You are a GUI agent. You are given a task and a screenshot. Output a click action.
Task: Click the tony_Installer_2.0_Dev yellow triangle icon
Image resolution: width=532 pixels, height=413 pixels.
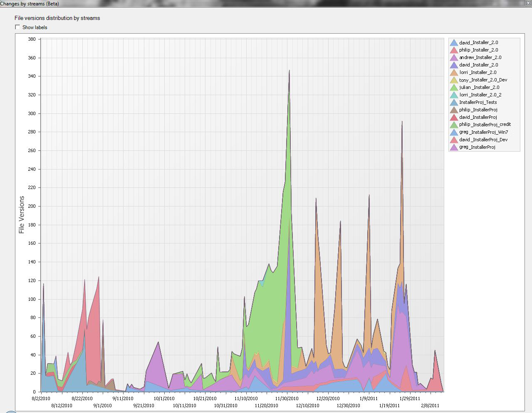(x=454, y=80)
